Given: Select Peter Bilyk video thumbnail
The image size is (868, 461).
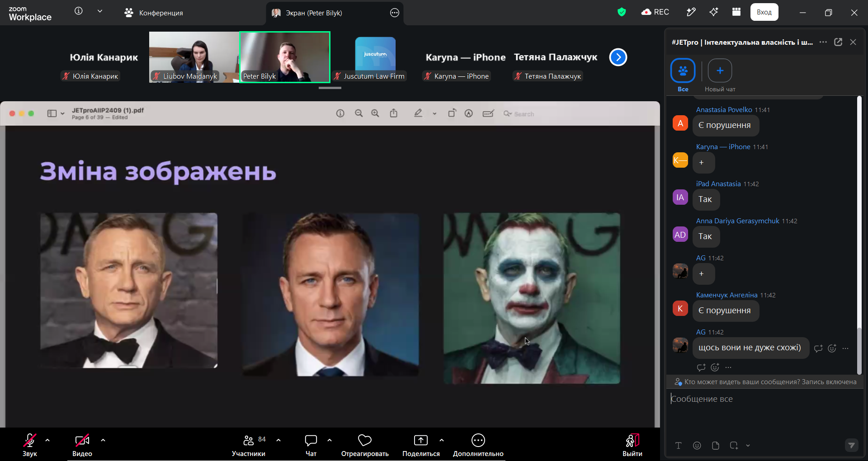Looking at the screenshot, I should (285, 57).
